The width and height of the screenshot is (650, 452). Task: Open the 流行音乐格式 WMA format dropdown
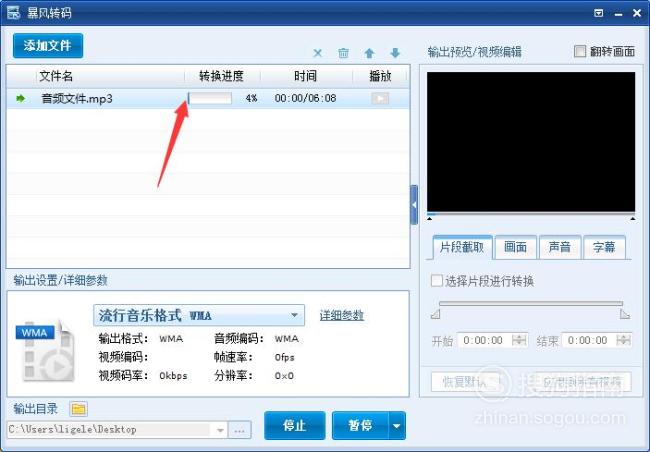[x=199, y=316]
